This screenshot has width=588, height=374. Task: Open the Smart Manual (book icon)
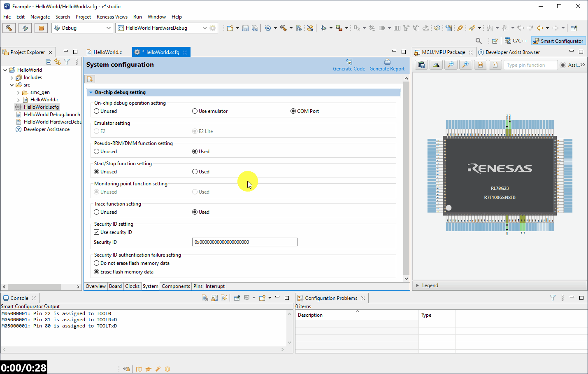(x=139, y=369)
